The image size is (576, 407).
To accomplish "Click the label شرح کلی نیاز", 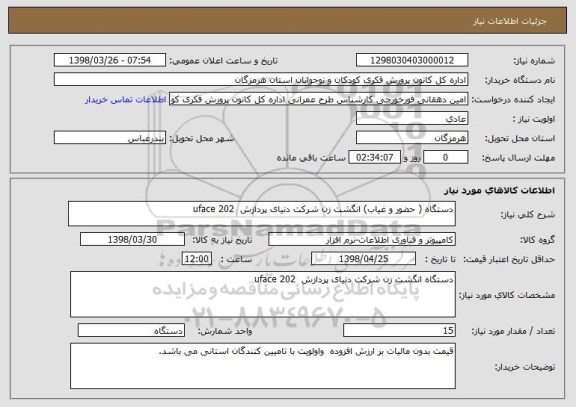I will [528, 215].
